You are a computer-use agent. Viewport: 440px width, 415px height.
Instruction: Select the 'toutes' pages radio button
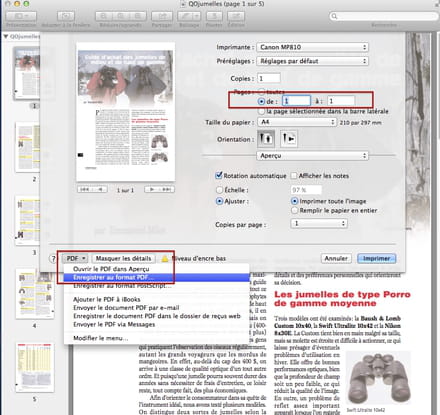tap(262, 91)
